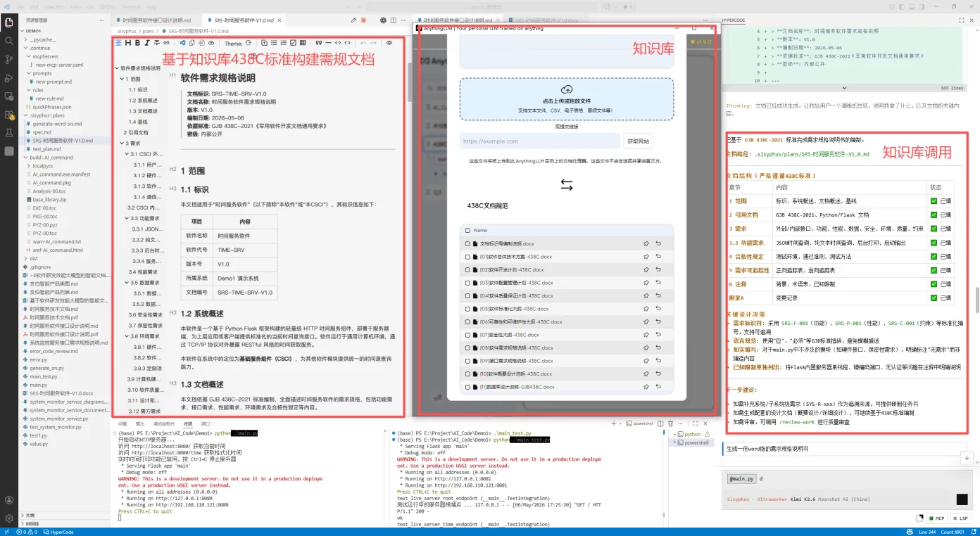Open the Testing flask view

(x=9, y=132)
